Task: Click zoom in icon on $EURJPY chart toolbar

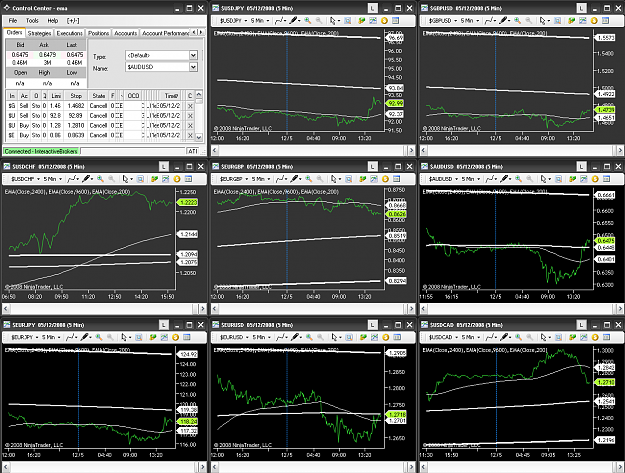Action: pyautogui.click(x=99, y=337)
